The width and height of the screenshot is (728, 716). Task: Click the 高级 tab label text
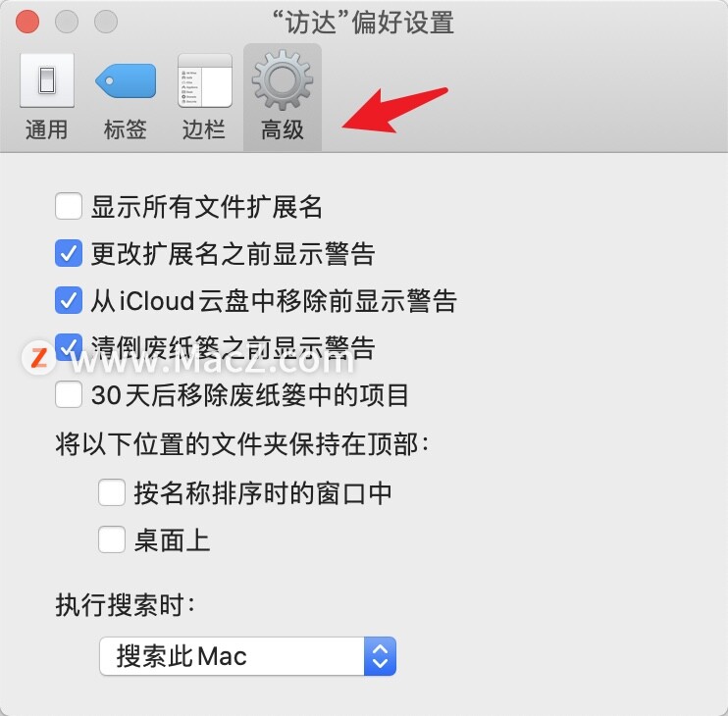click(283, 129)
